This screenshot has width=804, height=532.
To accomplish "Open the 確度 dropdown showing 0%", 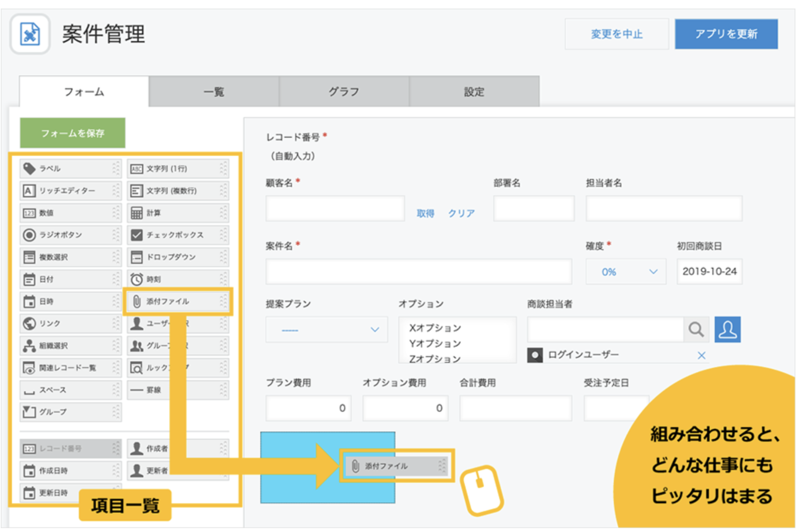I will click(626, 271).
